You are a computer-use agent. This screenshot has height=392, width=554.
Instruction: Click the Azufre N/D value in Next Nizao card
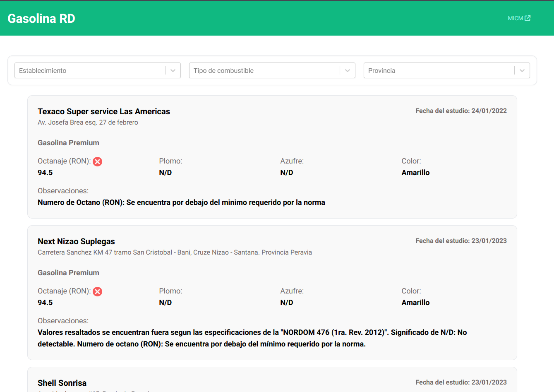point(287,303)
